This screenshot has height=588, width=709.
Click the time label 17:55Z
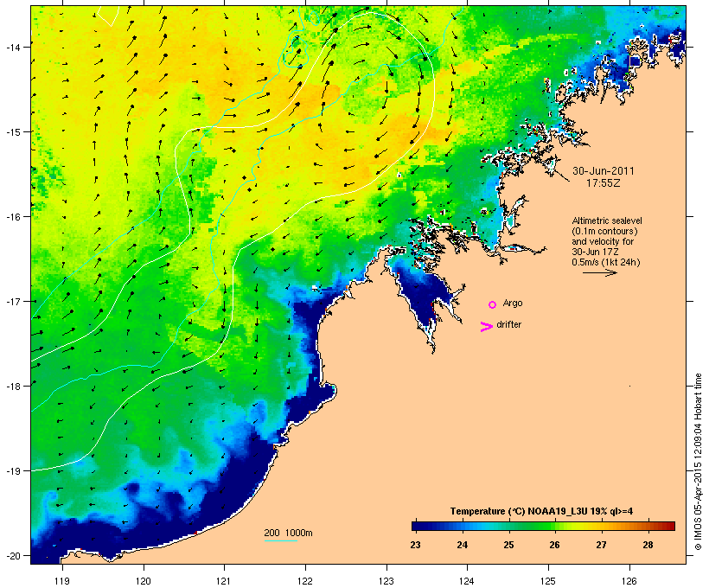coord(604,183)
